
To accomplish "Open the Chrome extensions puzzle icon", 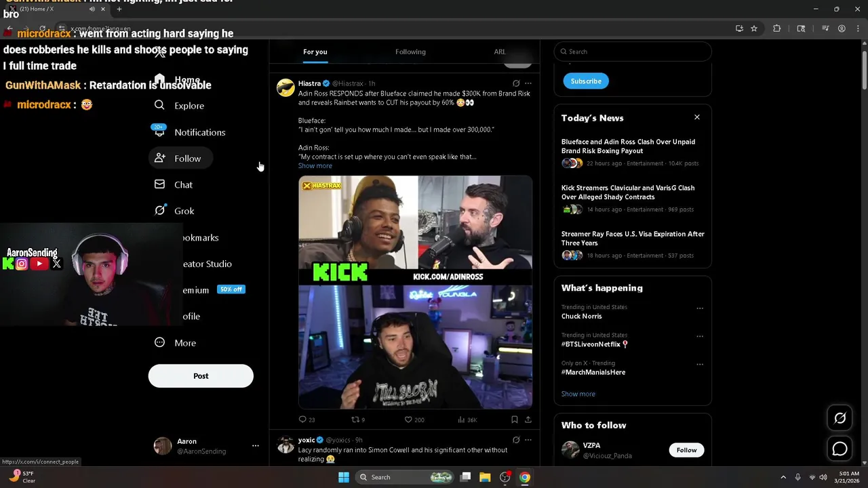I will point(777,28).
